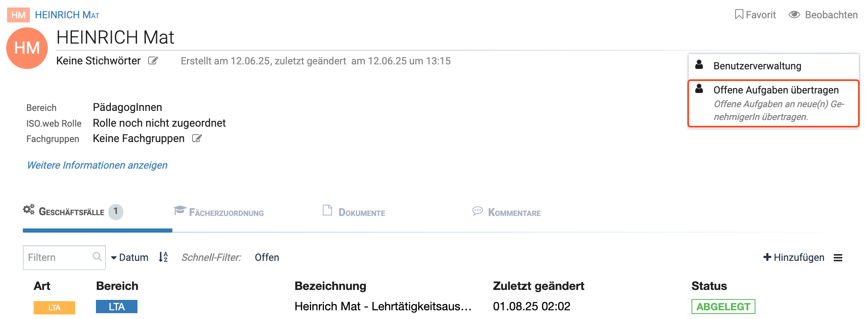Click the edit icon beside Keine Fachgruppen

click(197, 139)
